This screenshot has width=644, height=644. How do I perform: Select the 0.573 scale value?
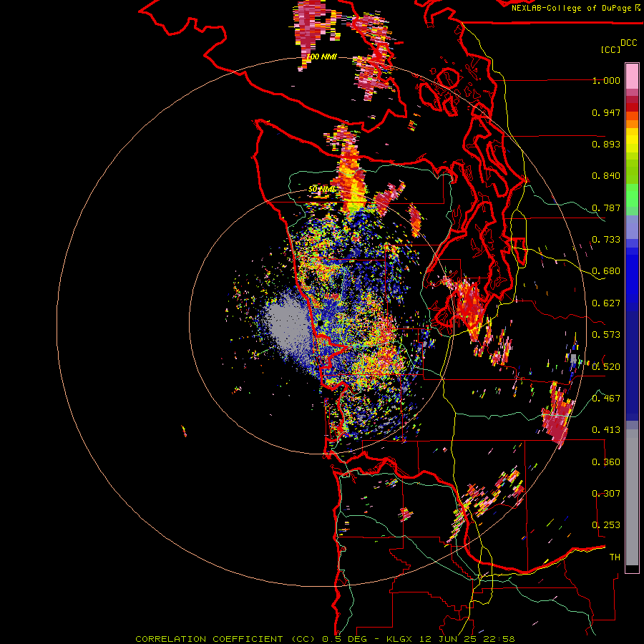606,335
